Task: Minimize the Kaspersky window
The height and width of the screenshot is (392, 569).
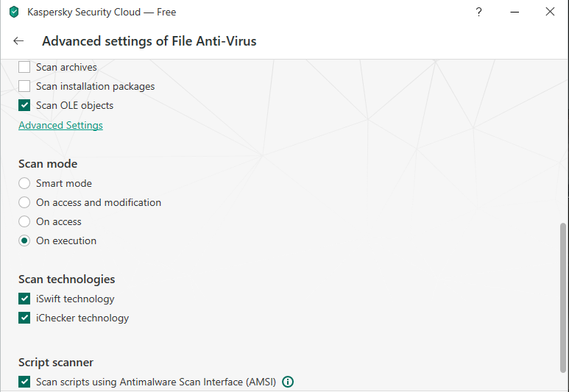Action: pos(515,12)
